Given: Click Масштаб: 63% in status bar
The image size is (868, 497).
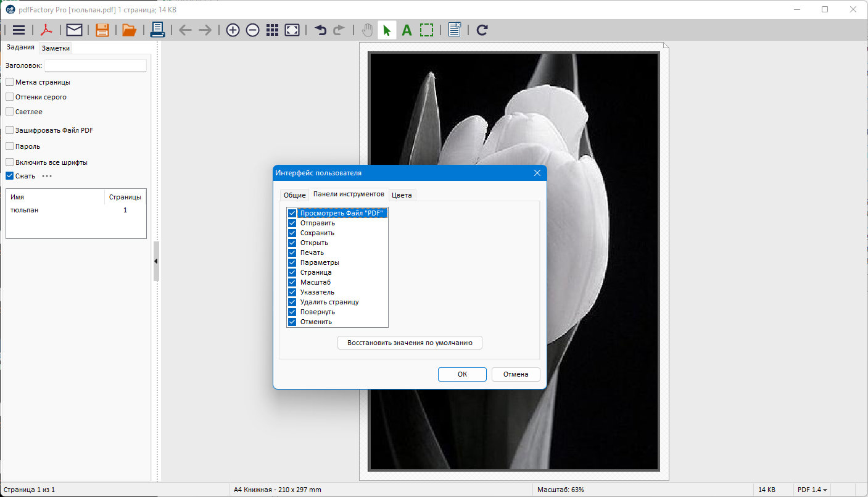Looking at the screenshot, I should (x=561, y=490).
